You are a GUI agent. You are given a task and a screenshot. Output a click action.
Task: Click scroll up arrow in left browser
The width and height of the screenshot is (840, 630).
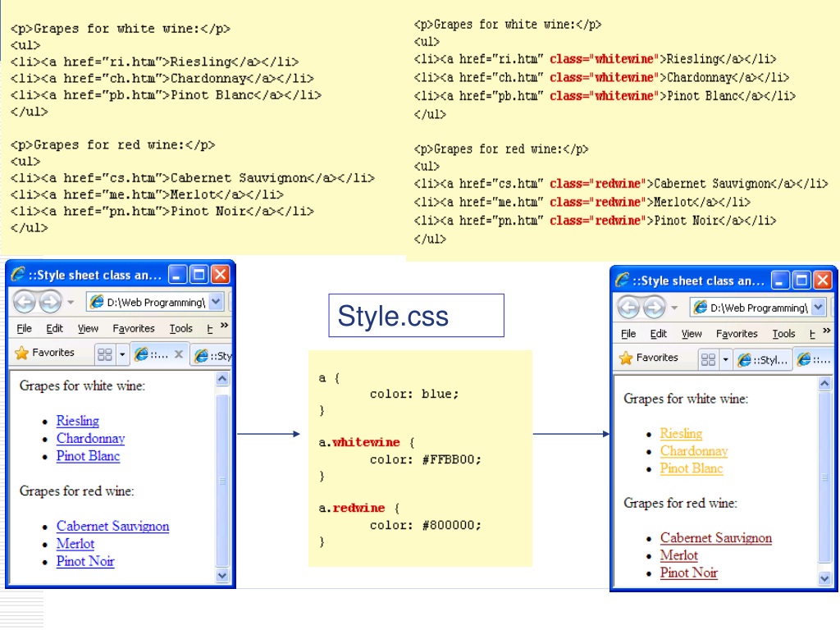click(x=222, y=379)
